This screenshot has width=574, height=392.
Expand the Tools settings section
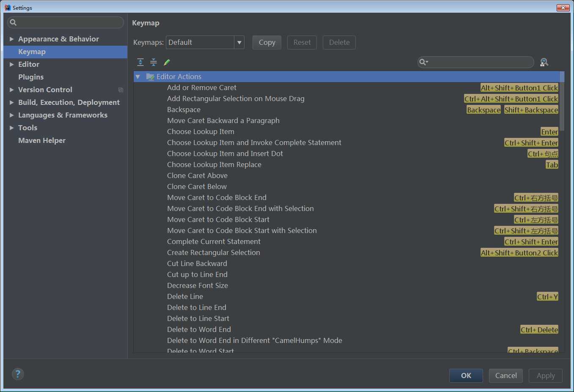pos(12,128)
